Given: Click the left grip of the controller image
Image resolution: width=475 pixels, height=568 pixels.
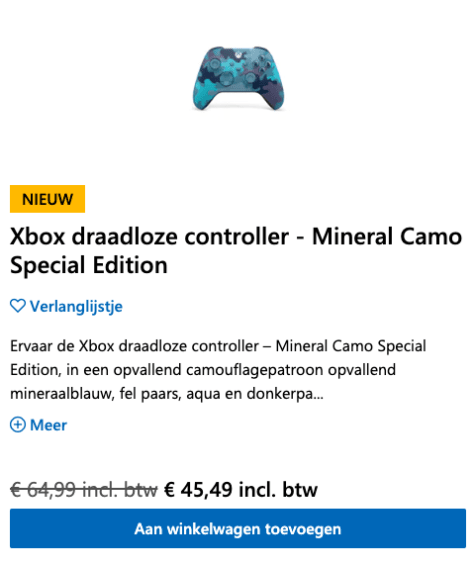Looking at the screenshot, I should pyautogui.click(x=202, y=95).
